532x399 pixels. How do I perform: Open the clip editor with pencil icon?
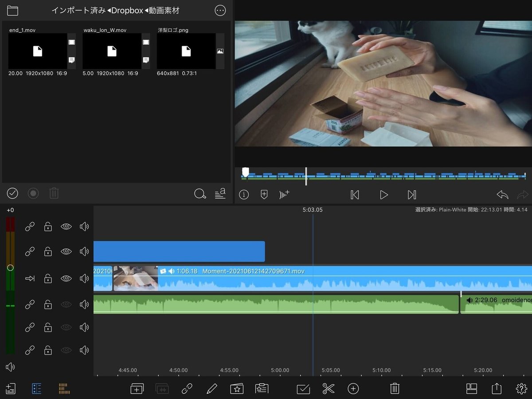point(212,389)
